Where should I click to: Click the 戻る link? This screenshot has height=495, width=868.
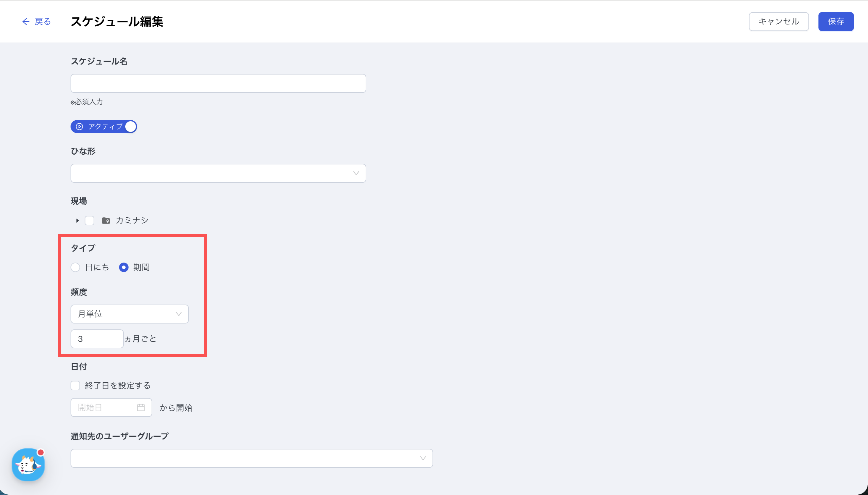click(x=43, y=22)
